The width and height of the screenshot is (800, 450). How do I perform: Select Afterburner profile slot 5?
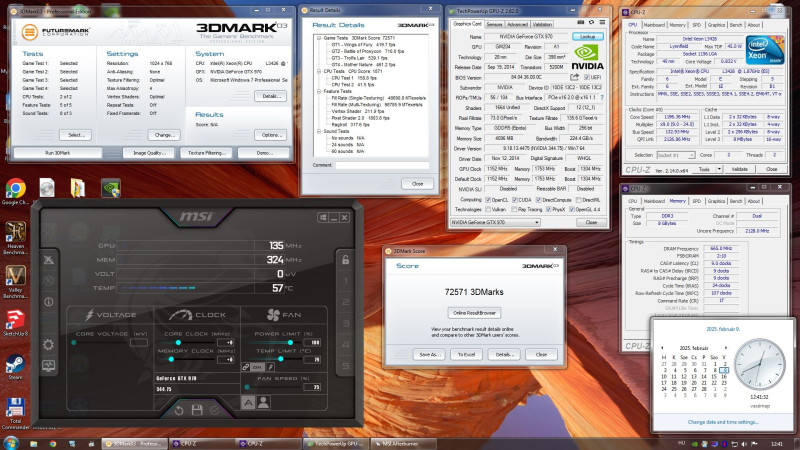[x=345, y=366]
